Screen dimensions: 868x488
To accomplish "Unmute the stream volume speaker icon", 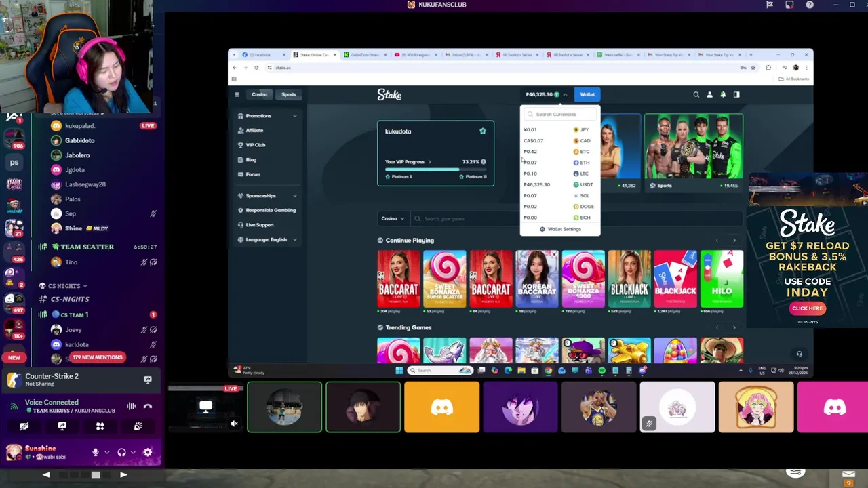I will 234,424.
